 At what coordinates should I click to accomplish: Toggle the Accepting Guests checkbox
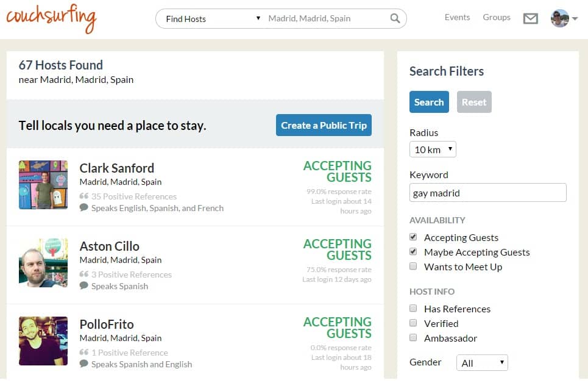pyautogui.click(x=413, y=237)
